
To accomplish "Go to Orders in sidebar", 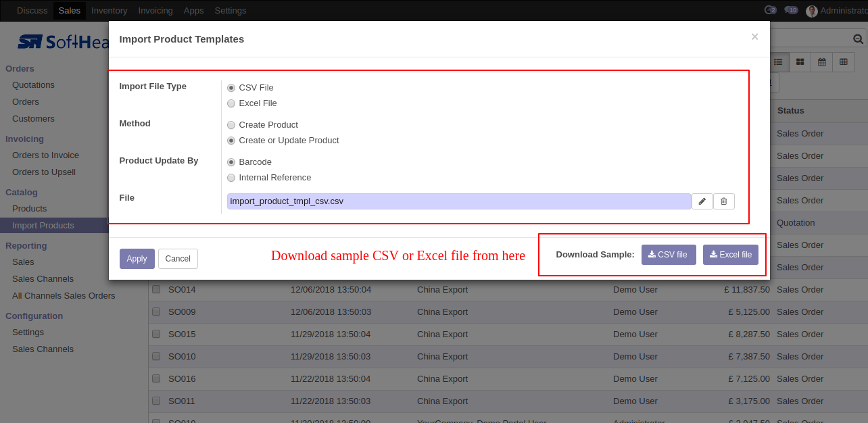I will pyautogui.click(x=26, y=102).
